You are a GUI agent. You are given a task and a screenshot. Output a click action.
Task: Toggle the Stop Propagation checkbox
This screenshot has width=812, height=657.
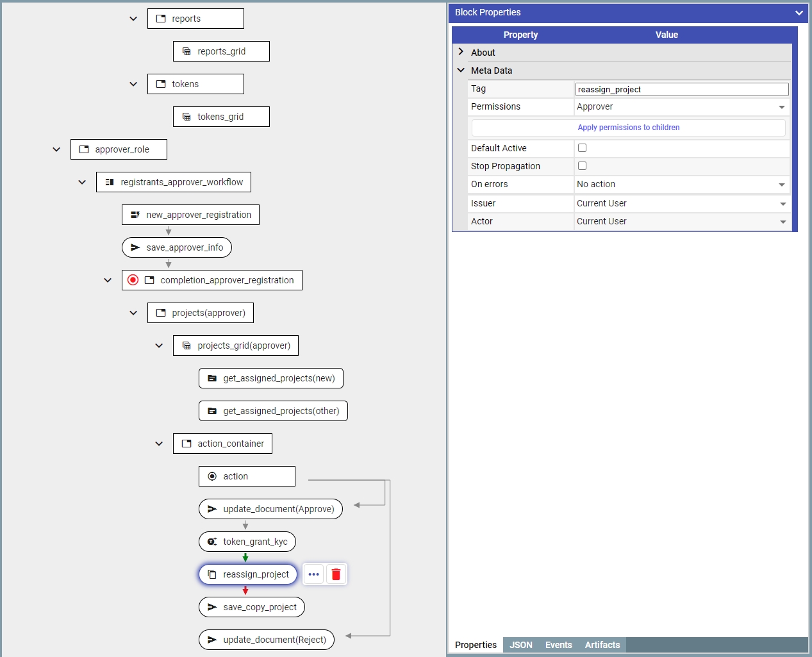[582, 166]
